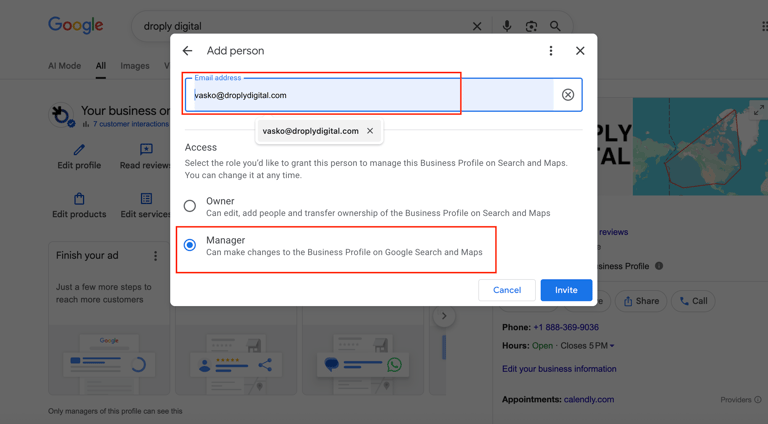Expand the business hours dropdown
Image resolution: width=768 pixels, height=424 pixels.
(612, 346)
